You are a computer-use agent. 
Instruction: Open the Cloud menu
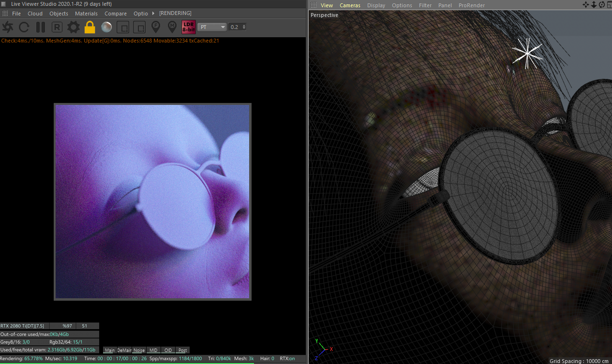click(x=35, y=14)
